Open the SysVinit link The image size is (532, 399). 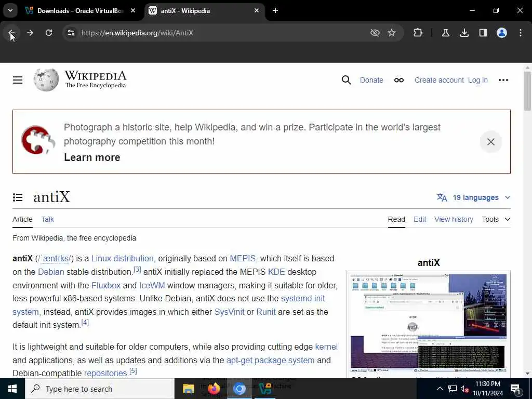pyautogui.click(x=229, y=312)
